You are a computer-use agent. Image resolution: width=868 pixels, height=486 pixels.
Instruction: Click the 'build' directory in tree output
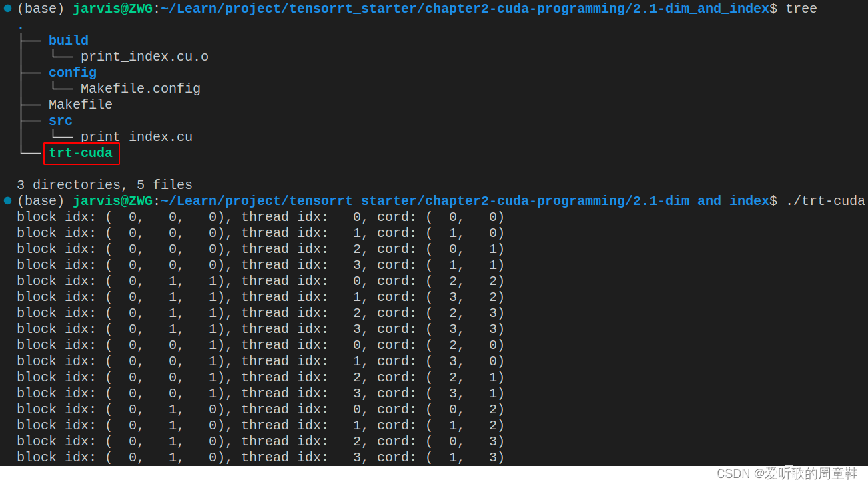69,41
